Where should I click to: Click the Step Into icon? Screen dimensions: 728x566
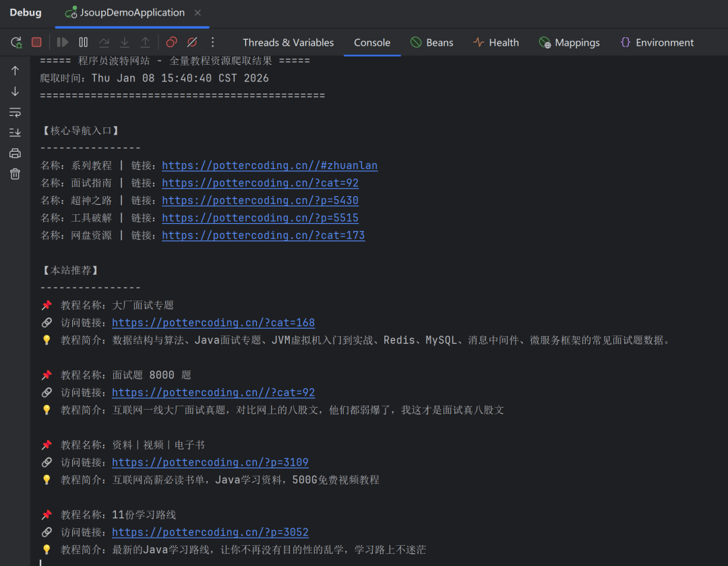point(125,42)
